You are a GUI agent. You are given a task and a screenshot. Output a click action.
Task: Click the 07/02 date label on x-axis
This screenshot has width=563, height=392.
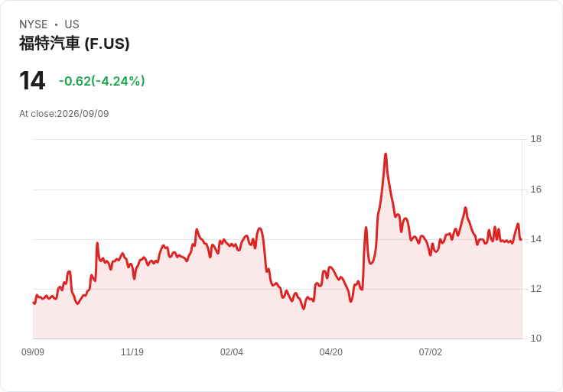(x=430, y=352)
